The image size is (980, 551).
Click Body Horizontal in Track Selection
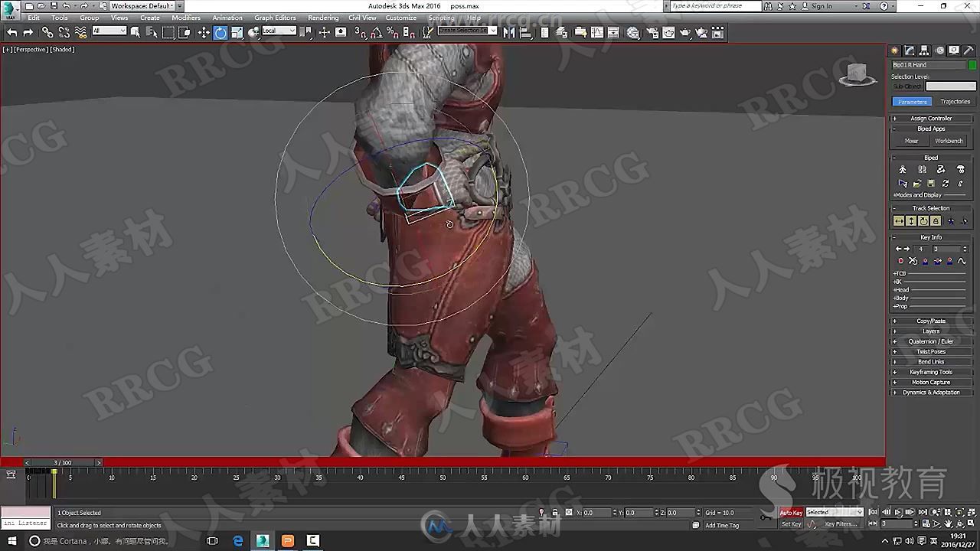[899, 221]
